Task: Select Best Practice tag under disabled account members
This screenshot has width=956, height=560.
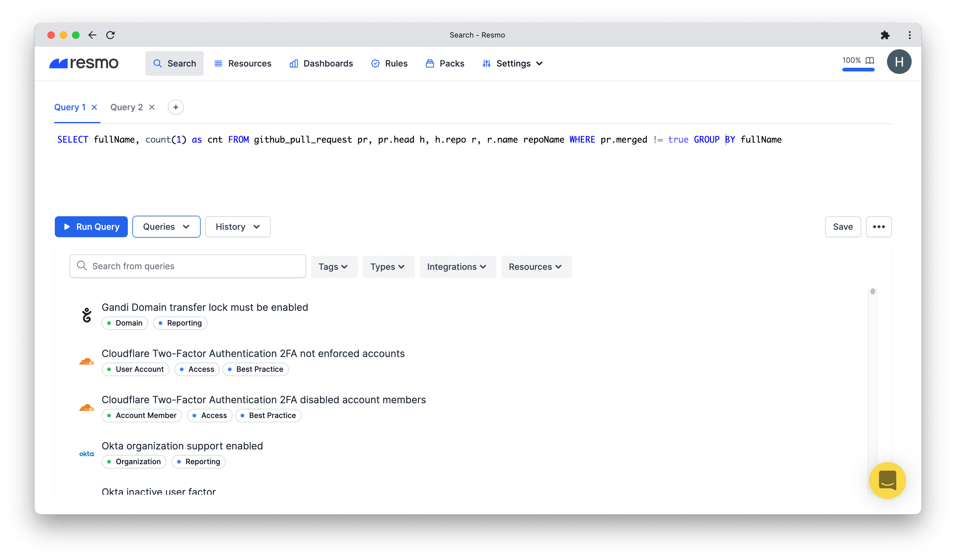Action: (268, 416)
